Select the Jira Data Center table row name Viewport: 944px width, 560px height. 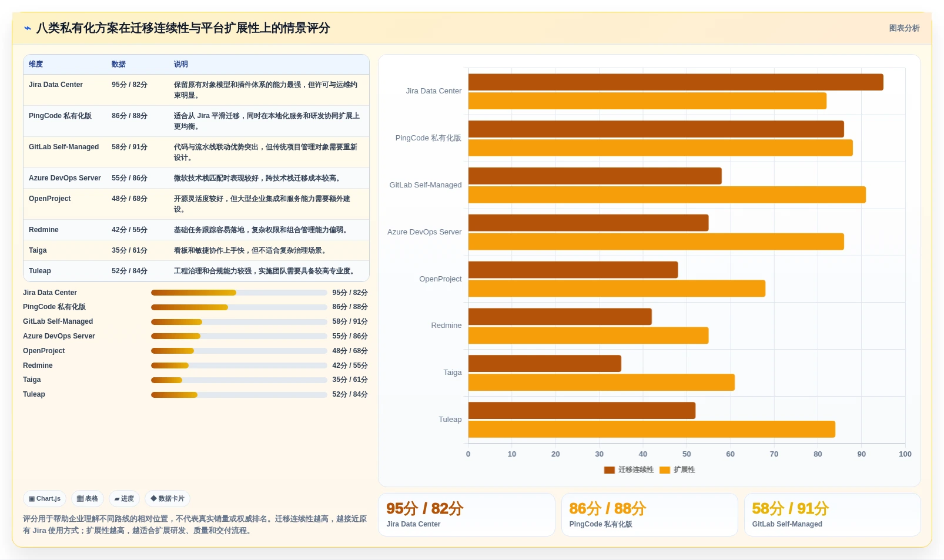click(56, 85)
